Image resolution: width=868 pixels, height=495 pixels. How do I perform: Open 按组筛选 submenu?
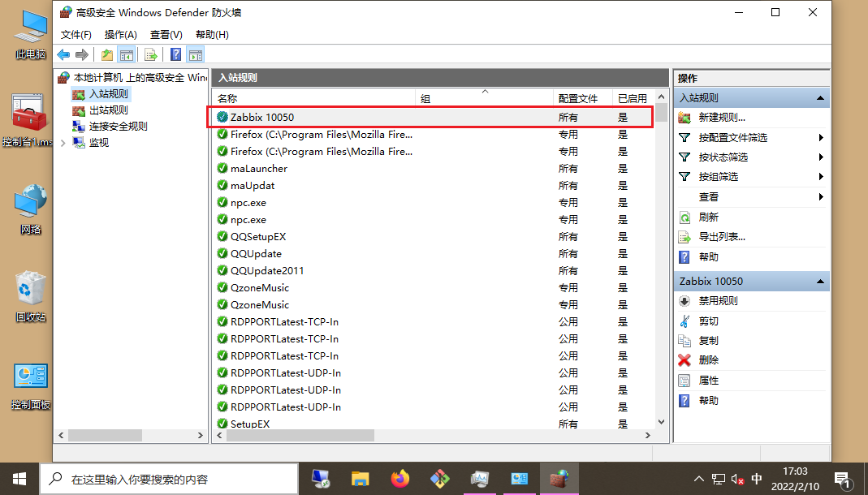(x=718, y=176)
